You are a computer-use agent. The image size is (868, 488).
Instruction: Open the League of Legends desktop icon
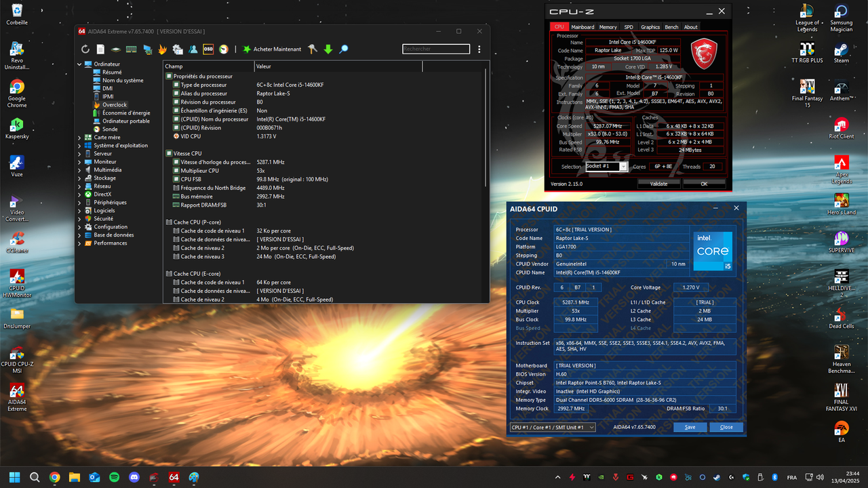point(807,18)
